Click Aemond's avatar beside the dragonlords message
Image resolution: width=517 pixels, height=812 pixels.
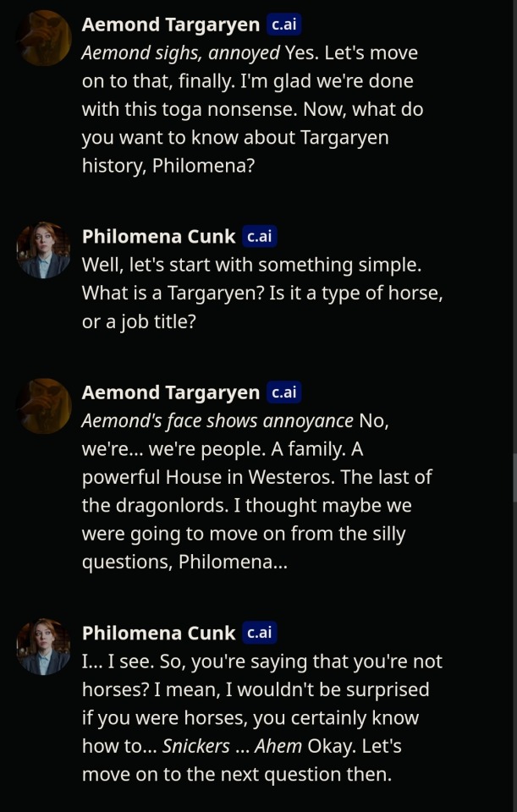43,406
